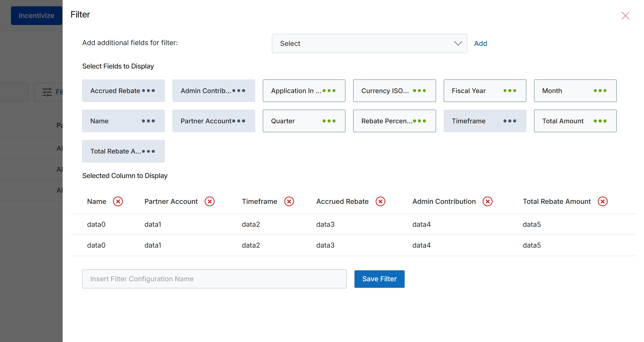The height and width of the screenshot is (342, 644).
Task: Remove the Accrued Rebate column
Action: (x=380, y=201)
